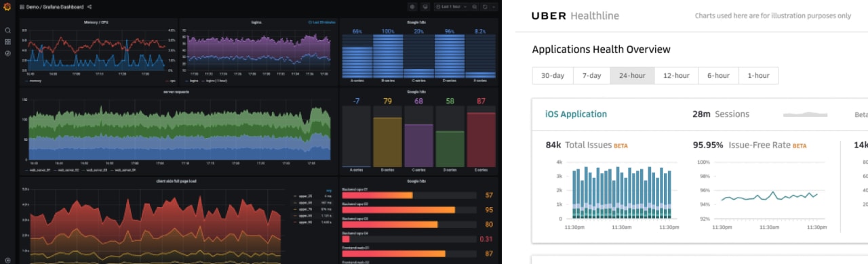The image size is (868, 264).
Task: Click the 0.31 value for Backend-ops-04
Action: (x=486, y=239)
